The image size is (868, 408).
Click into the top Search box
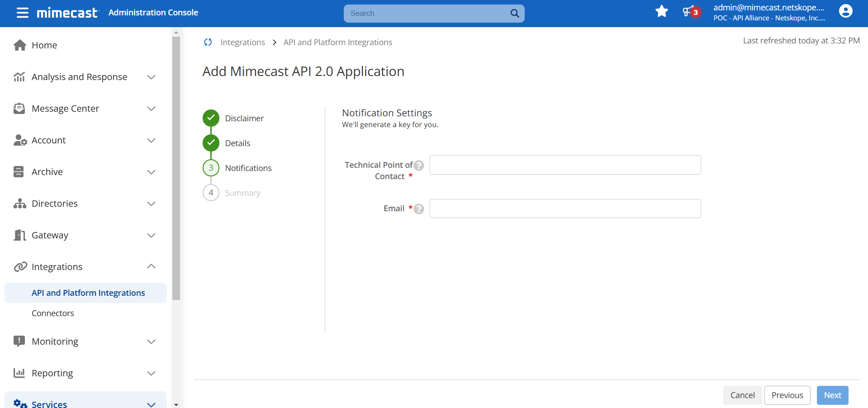[x=427, y=13]
